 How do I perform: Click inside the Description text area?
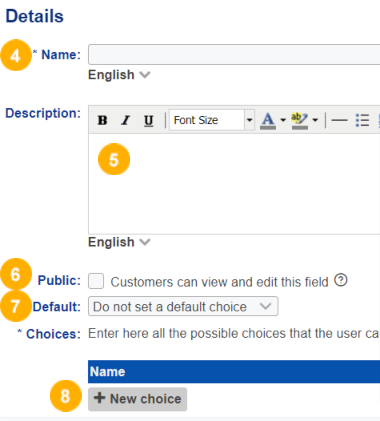click(x=234, y=184)
